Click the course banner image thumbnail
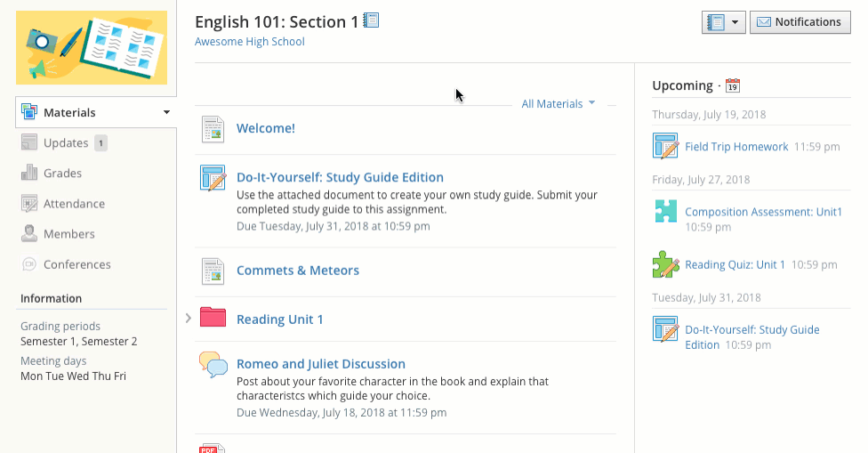 click(92, 48)
